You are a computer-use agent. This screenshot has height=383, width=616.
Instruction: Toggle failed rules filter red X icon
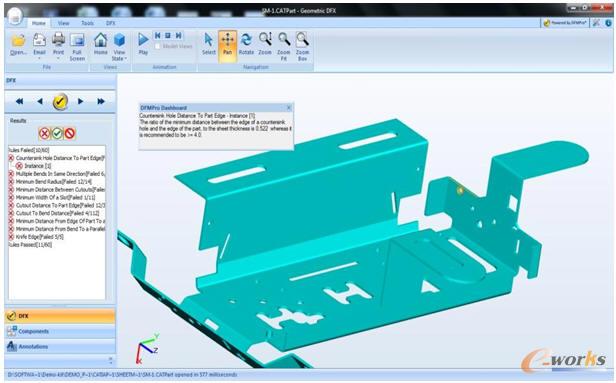click(44, 134)
